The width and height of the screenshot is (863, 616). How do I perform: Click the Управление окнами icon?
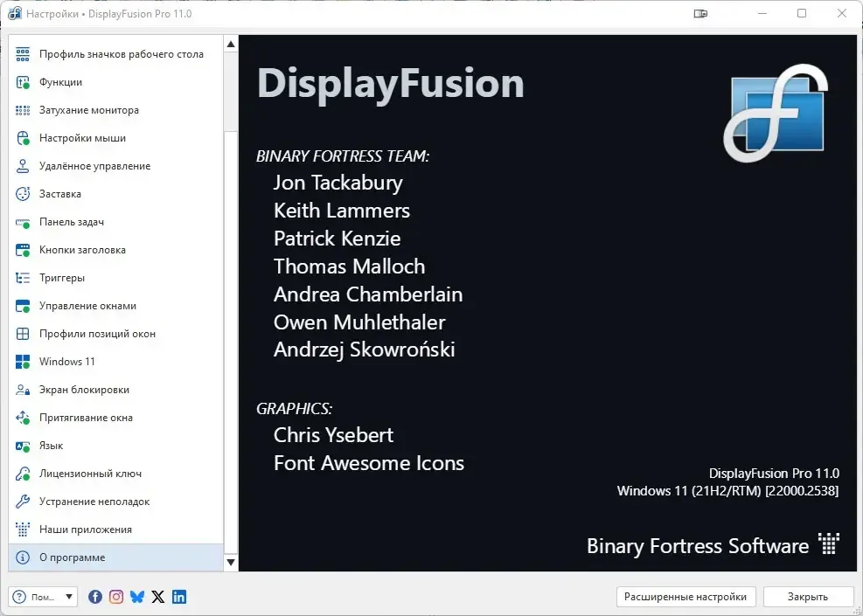pyautogui.click(x=23, y=306)
